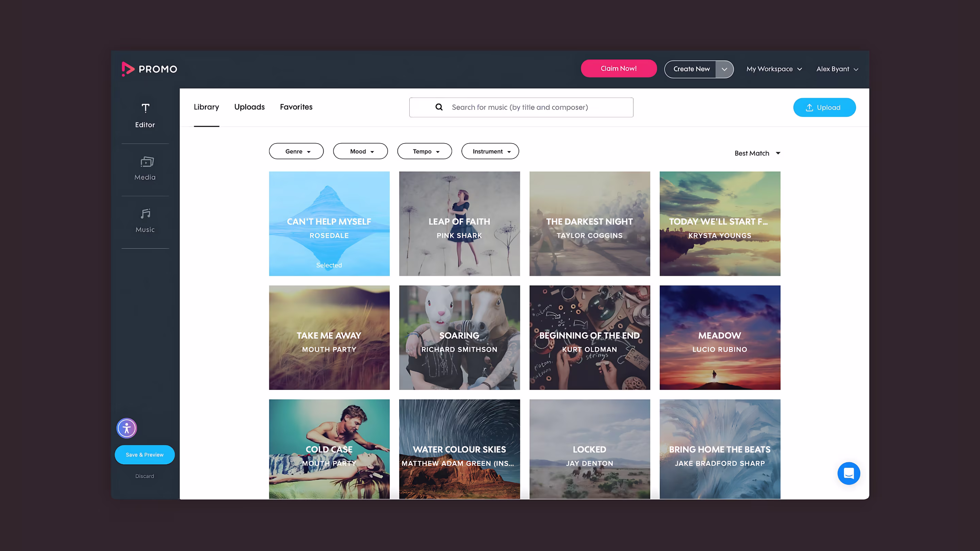Open the Media panel in sidebar

[145, 168]
